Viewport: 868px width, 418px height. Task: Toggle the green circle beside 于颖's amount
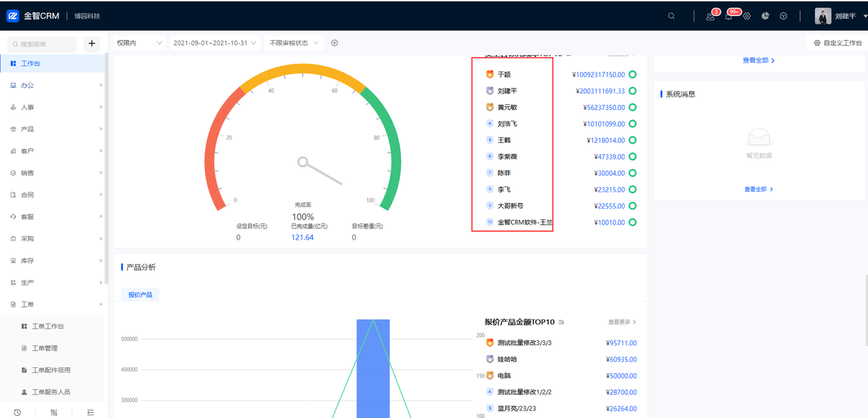[632, 75]
